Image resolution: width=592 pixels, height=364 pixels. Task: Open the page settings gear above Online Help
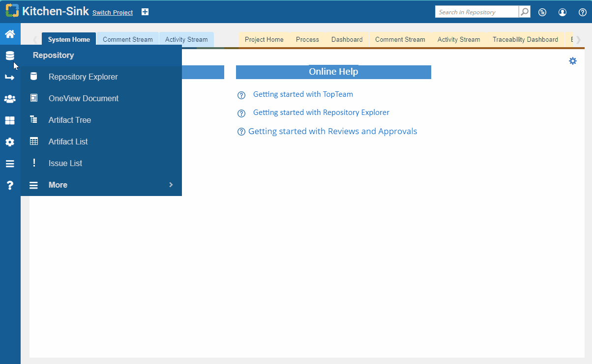tap(573, 61)
